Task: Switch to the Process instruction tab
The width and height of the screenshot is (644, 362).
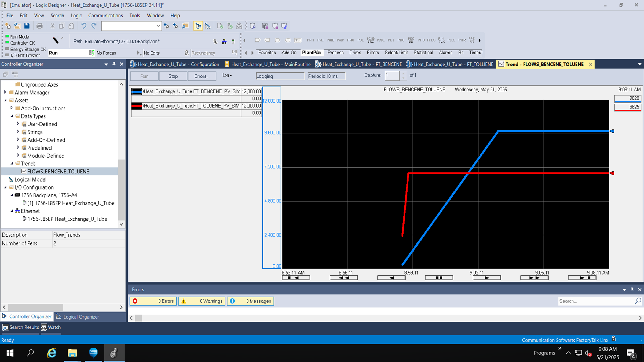Action: [x=335, y=53]
